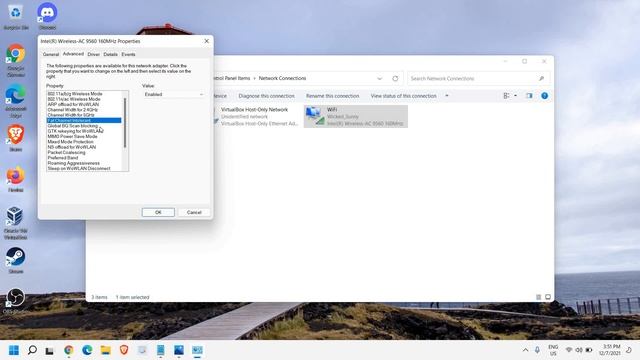Screen dimensions: 640x360
Task: Click View status of this connection
Action: (403, 96)
